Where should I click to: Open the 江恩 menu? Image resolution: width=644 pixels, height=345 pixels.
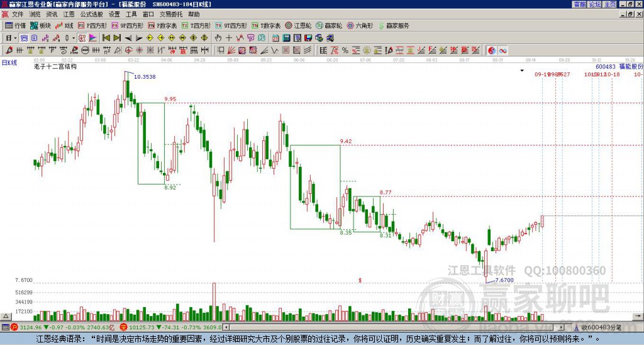(x=69, y=14)
